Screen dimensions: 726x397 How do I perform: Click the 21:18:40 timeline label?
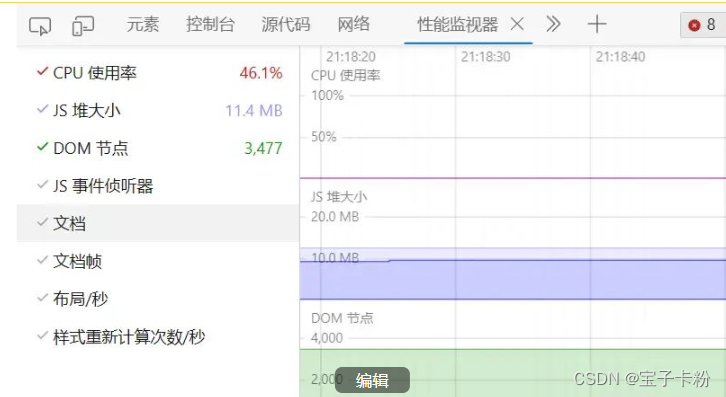(620, 57)
